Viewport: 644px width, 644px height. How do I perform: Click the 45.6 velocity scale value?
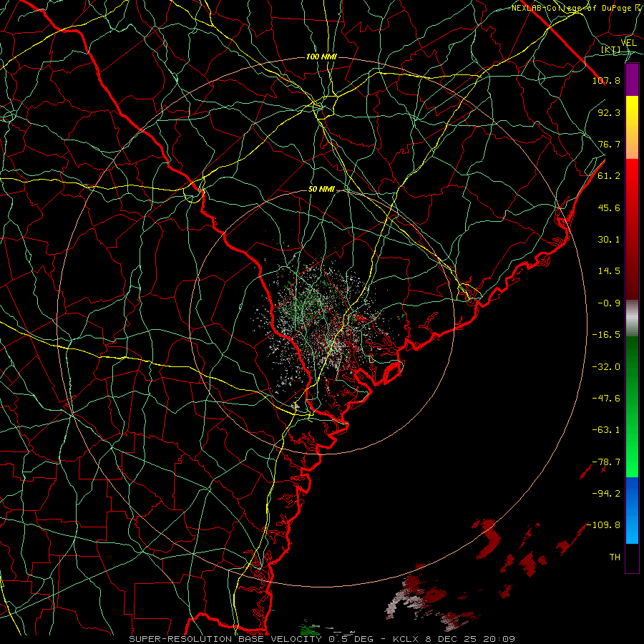click(x=609, y=208)
